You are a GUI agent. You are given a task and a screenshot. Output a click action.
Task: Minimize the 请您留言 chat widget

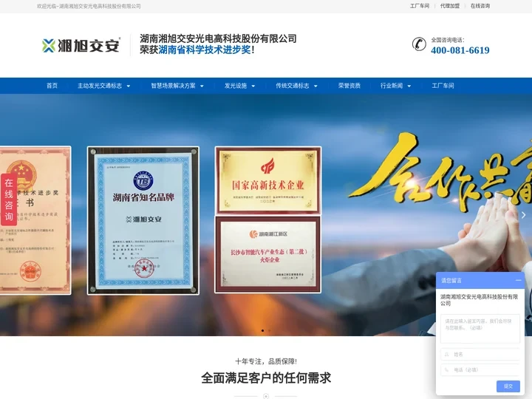pos(518,280)
